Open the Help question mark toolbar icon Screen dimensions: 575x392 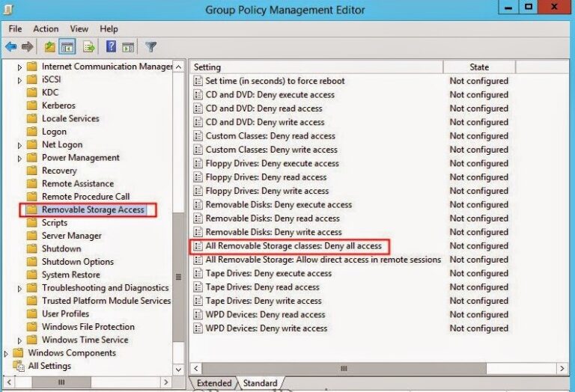(111, 46)
